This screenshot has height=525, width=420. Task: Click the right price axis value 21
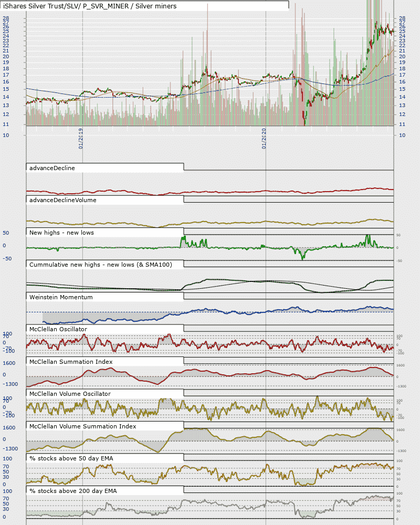click(402, 51)
